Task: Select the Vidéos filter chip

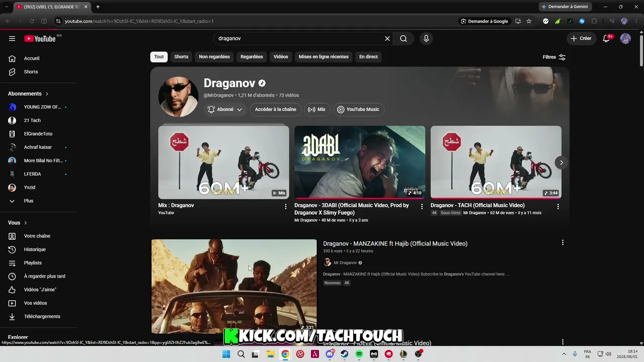Action: point(281,57)
